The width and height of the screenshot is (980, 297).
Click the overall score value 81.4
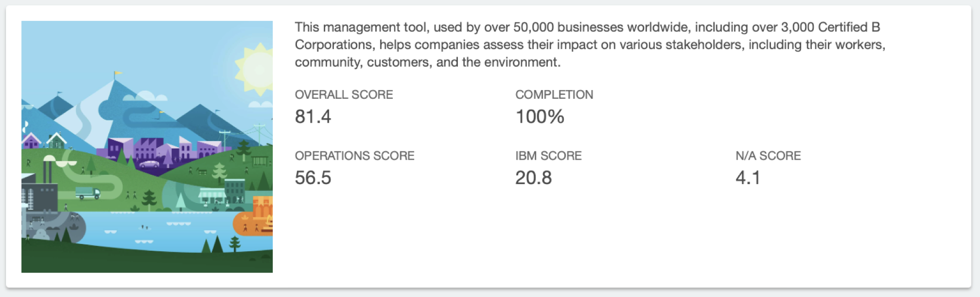pos(313,117)
